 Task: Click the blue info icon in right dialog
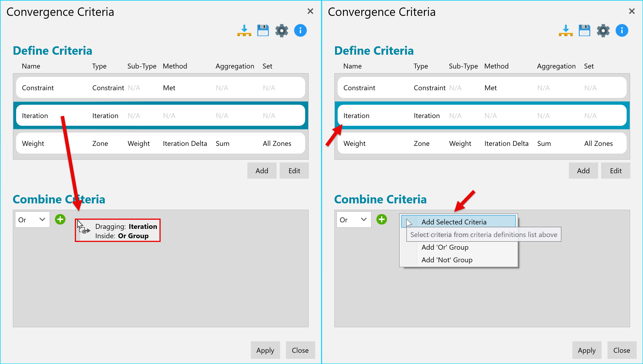coord(622,30)
